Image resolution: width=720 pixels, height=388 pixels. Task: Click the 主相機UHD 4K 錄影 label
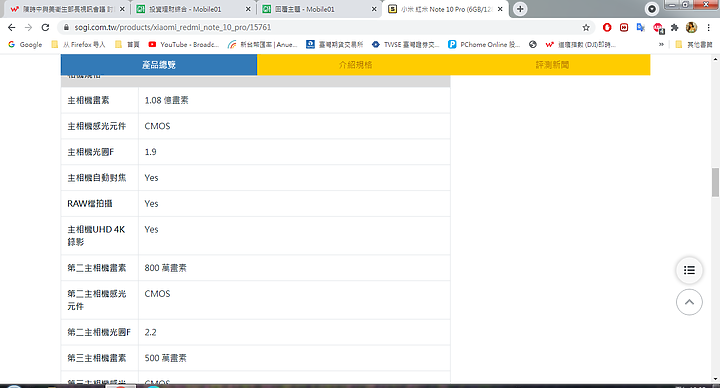coord(96,236)
